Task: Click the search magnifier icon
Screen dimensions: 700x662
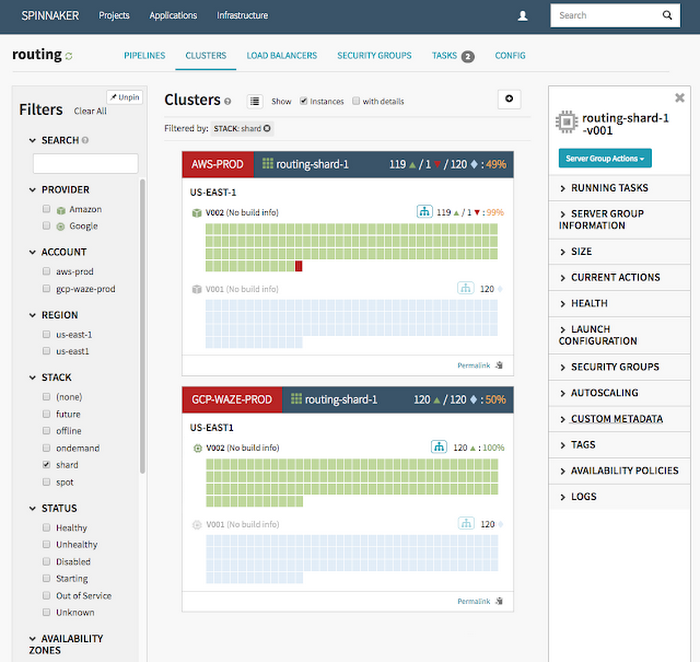Action: [x=667, y=15]
